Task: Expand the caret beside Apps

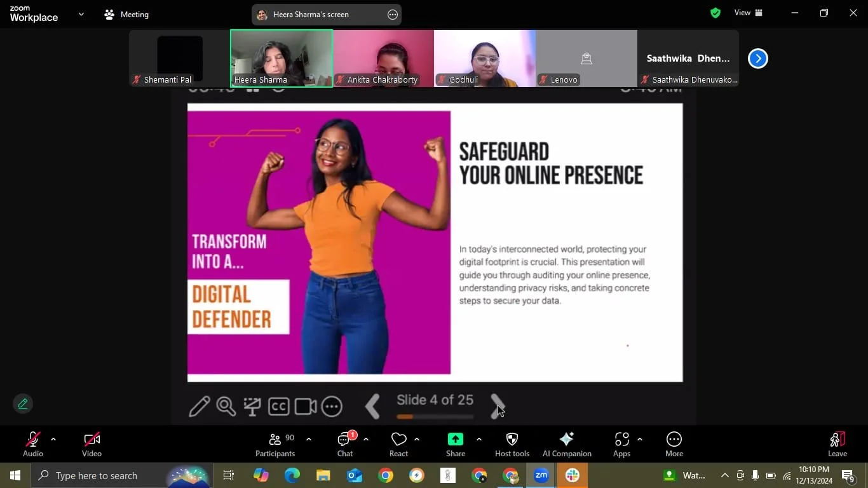Action: (x=639, y=439)
